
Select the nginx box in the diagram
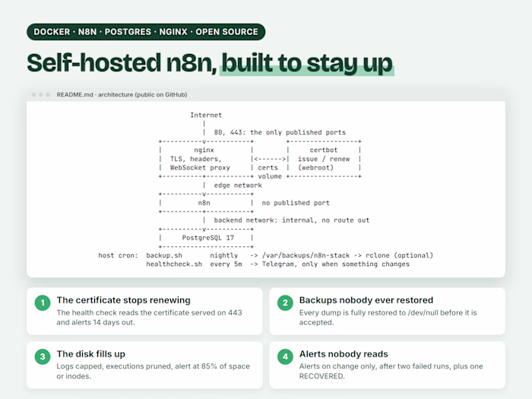(206, 159)
